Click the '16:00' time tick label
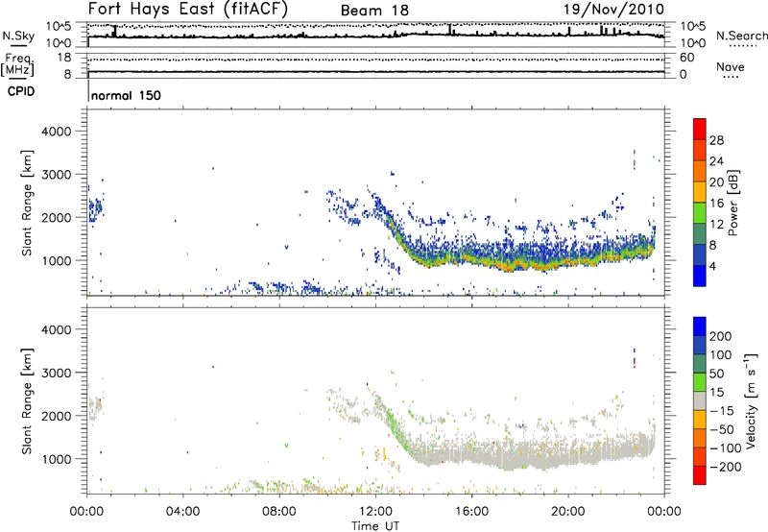Image resolution: width=768 pixels, height=532 pixels. (471, 512)
